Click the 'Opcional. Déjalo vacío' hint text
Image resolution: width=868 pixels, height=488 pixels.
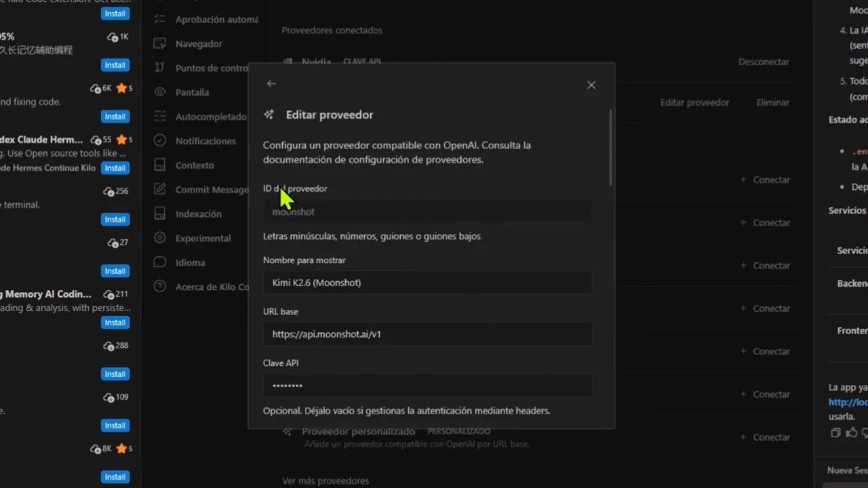coord(407,411)
